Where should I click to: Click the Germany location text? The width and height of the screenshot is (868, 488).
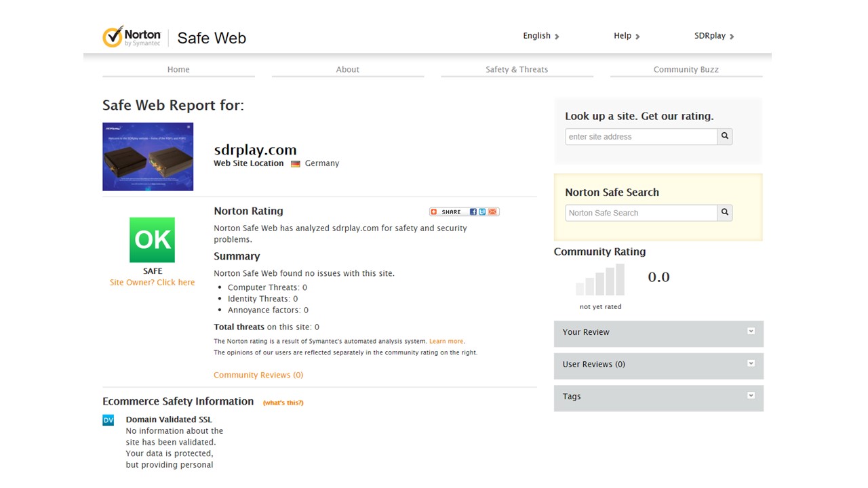[322, 163]
